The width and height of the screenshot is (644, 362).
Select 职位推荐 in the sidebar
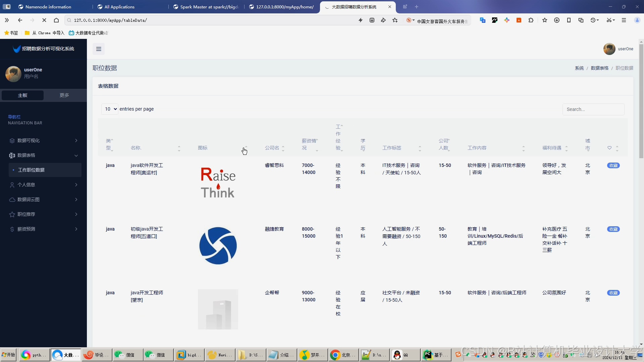27,214
